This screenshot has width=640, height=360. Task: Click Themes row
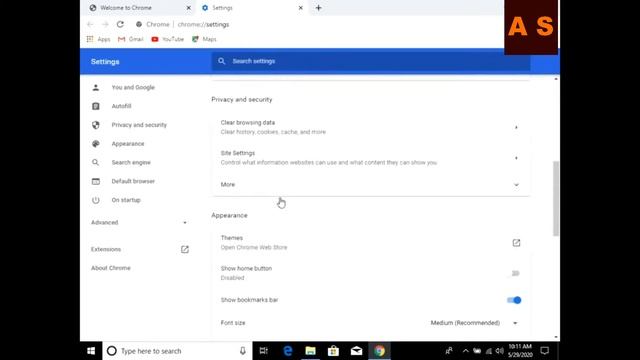click(x=371, y=243)
